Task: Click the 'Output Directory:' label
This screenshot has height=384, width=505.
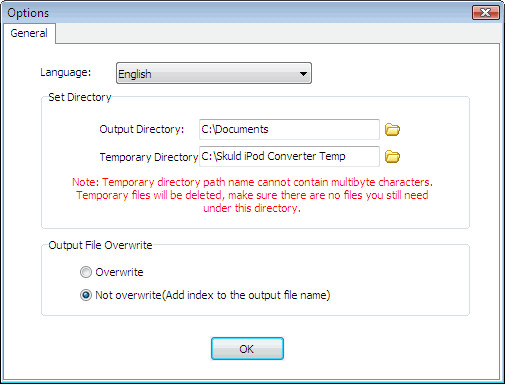Action: [142, 129]
